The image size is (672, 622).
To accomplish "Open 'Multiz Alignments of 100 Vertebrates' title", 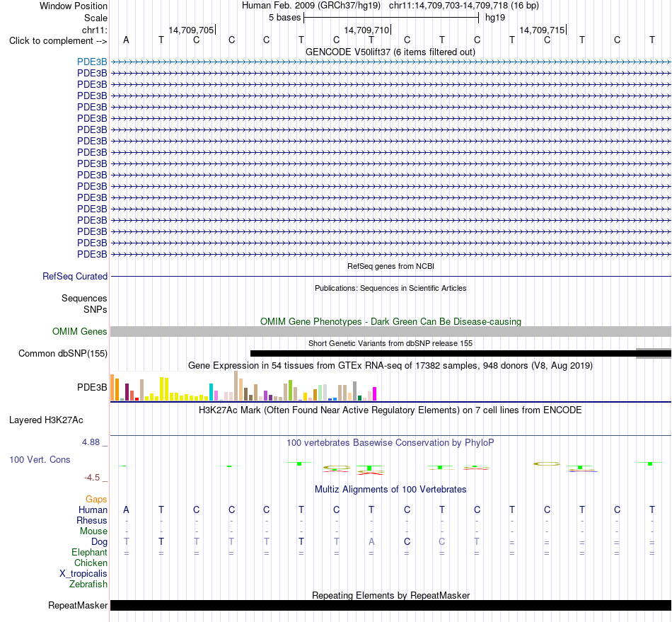I will [390, 489].
